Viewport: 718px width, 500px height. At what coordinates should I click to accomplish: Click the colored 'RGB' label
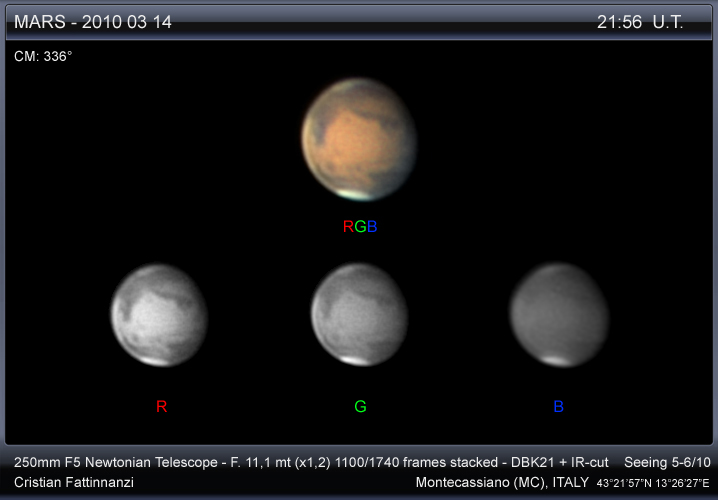360,226
